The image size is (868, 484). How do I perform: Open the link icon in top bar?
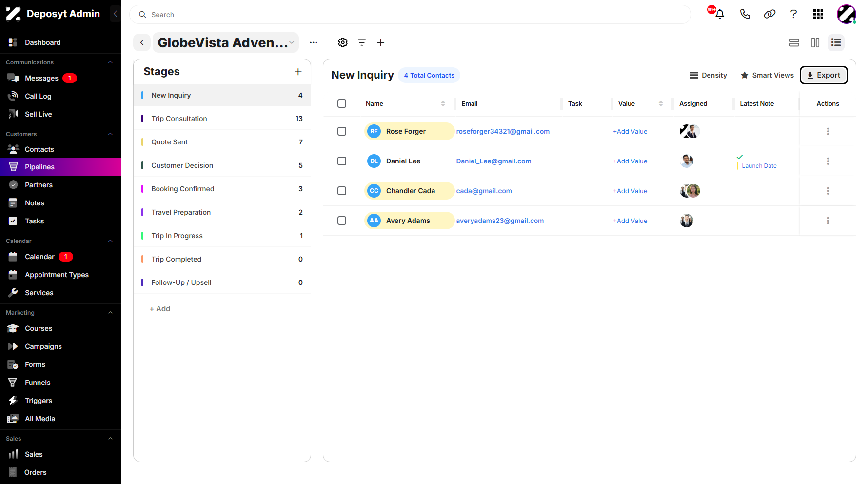click(769, 14)
